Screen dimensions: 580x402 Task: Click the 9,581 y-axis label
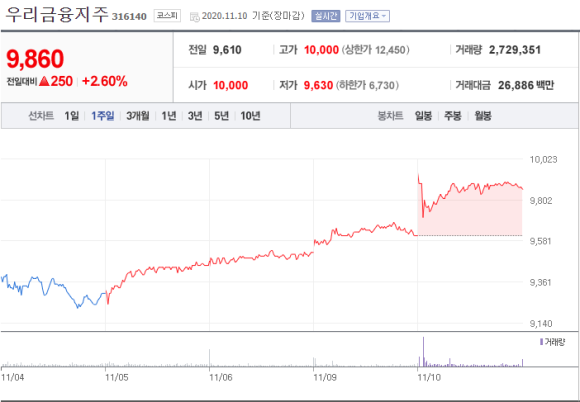[540, 241]
